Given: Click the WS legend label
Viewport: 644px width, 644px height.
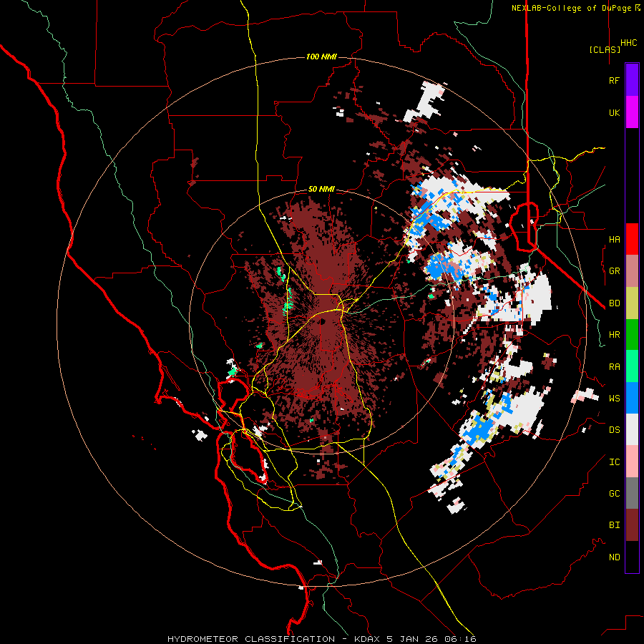Looking at the screenshot, I should tap(614, 399).
